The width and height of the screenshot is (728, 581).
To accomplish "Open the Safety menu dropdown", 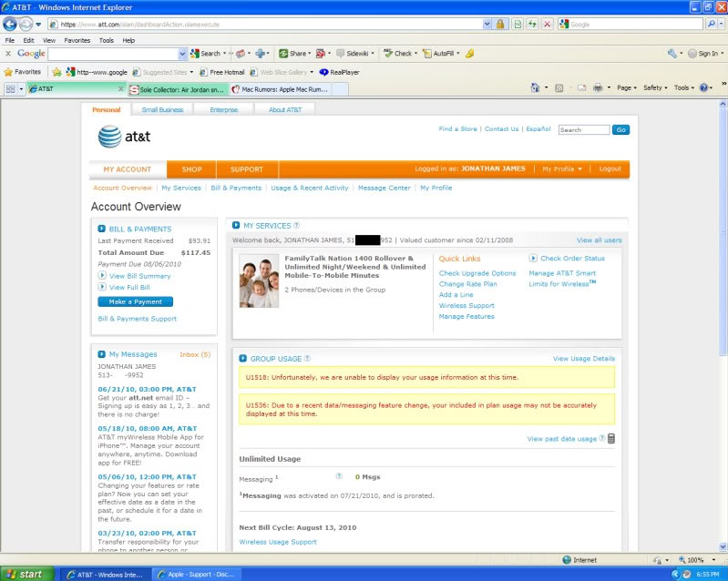I will pos(655,87).
